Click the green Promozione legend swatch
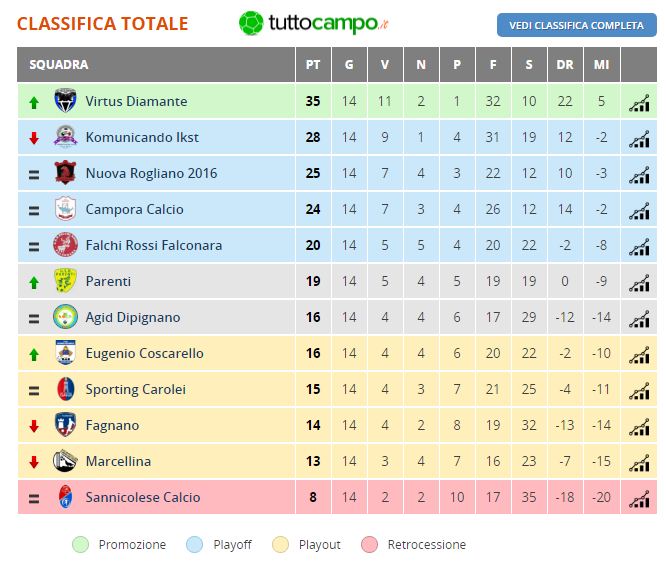The height and width of the screenshot is (569, 666). point(80,545)
